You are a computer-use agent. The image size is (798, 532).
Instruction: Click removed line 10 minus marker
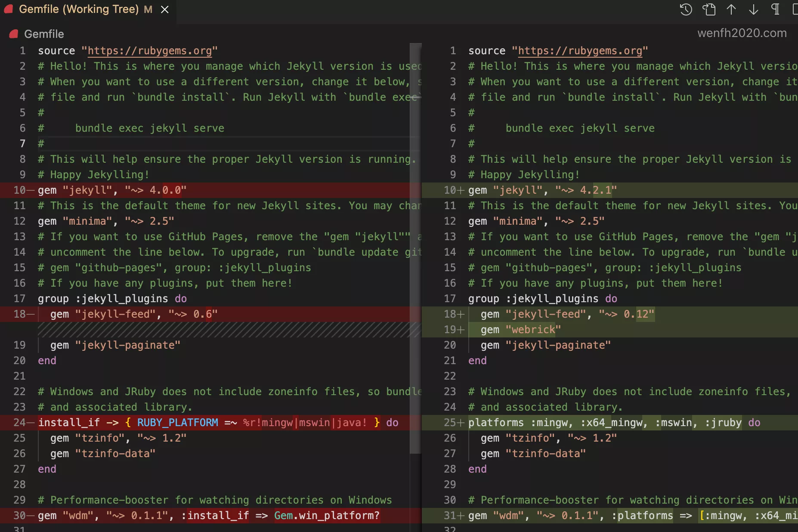30,190
